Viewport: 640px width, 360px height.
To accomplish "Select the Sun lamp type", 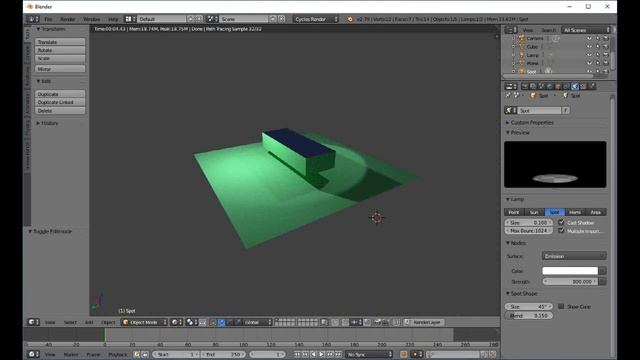I will coord(534,212).
